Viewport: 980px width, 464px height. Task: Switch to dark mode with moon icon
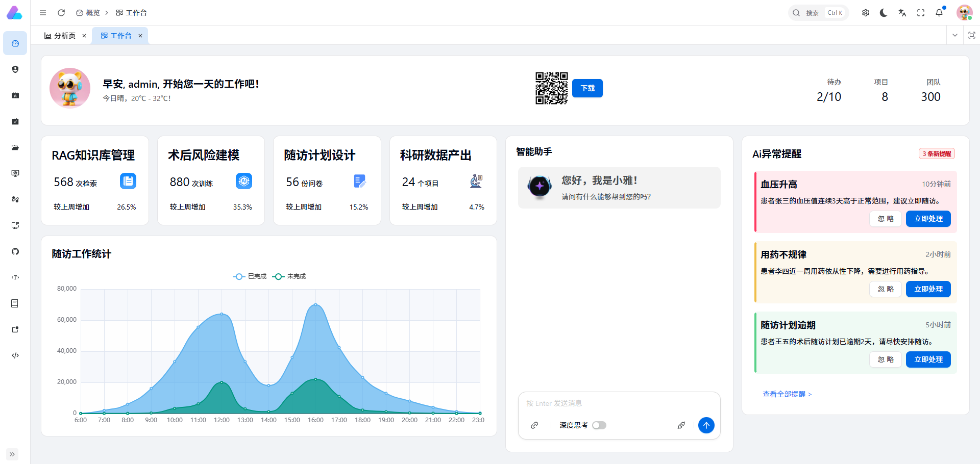coord(884,13)
